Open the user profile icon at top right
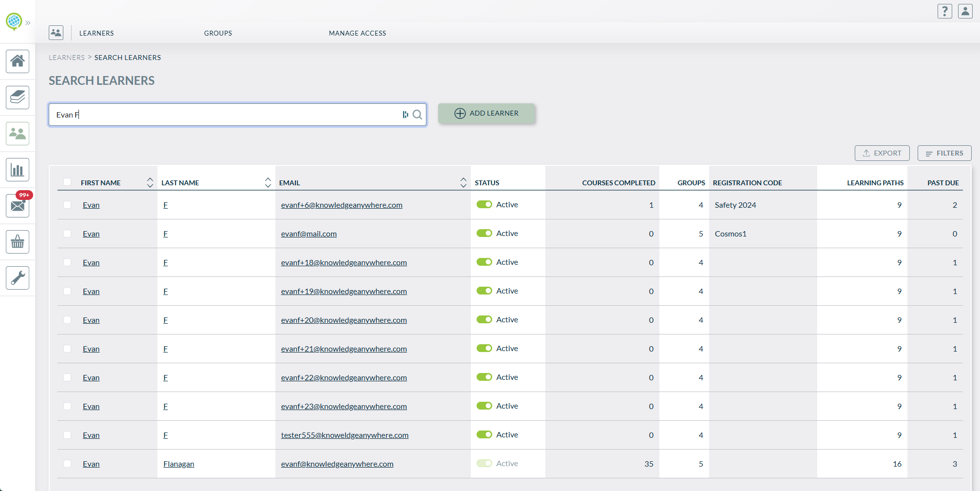The image size is (980, 491). (965, 11)
